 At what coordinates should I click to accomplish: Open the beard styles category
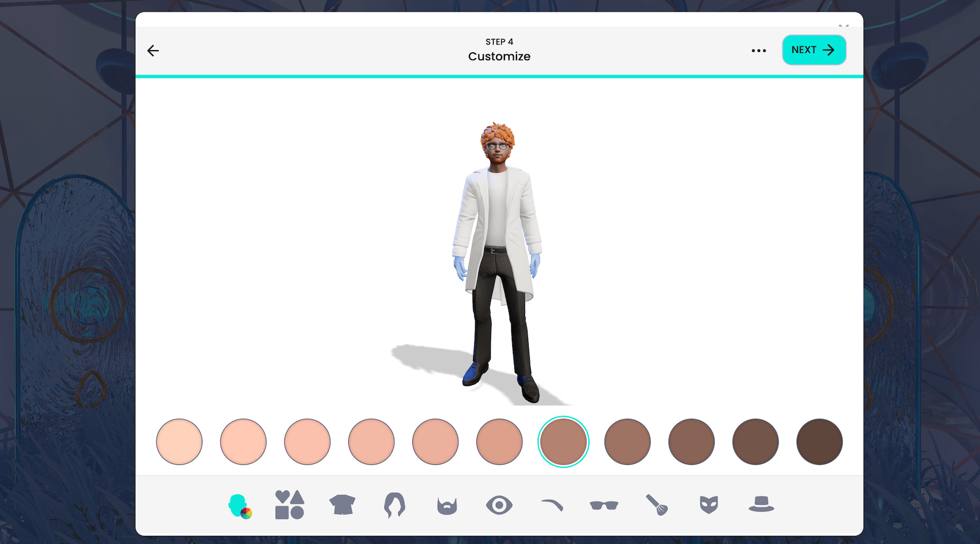pos(447,506)
